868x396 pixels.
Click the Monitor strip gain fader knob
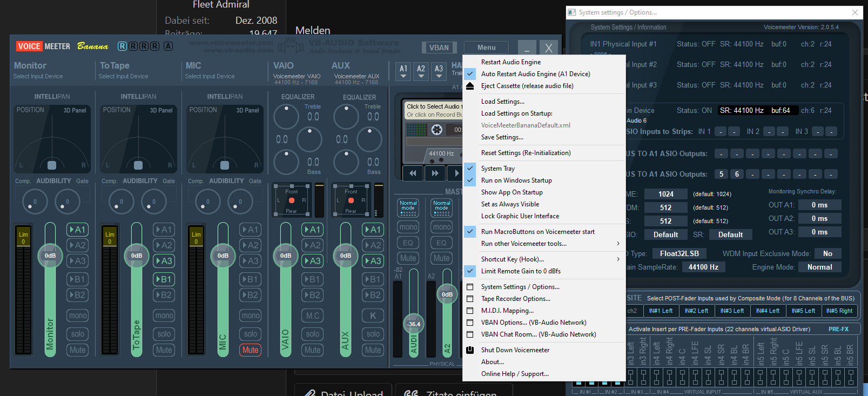50,256
